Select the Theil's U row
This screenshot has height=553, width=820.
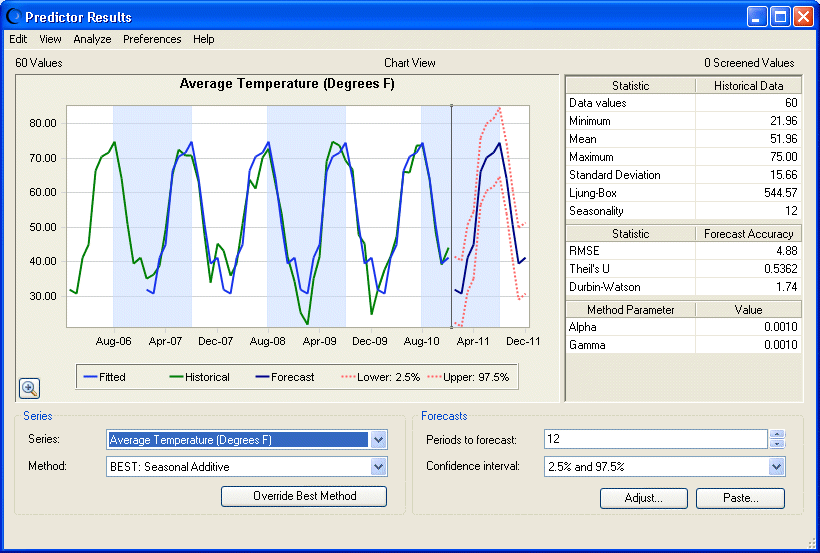684,269
